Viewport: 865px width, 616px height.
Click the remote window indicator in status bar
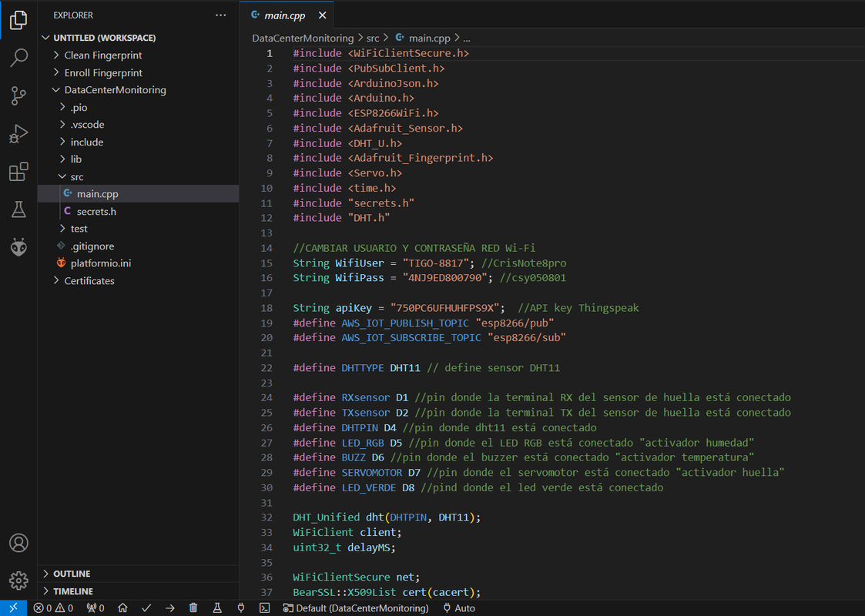(13, 608)
